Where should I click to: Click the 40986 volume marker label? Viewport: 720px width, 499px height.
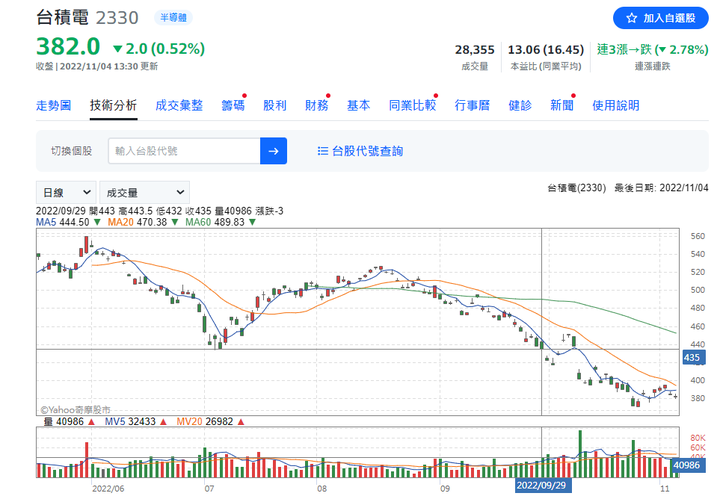point(687,465)
